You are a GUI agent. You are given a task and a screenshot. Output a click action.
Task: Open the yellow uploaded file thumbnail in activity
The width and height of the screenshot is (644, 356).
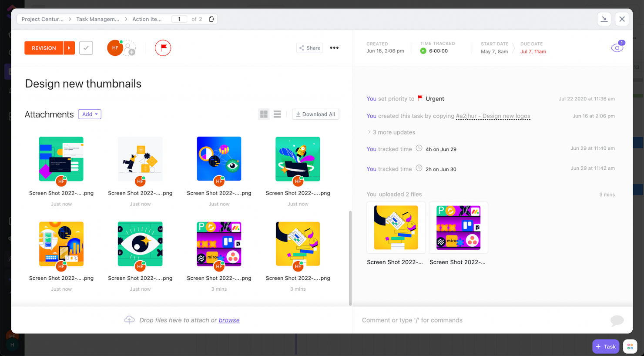(396, 228)
